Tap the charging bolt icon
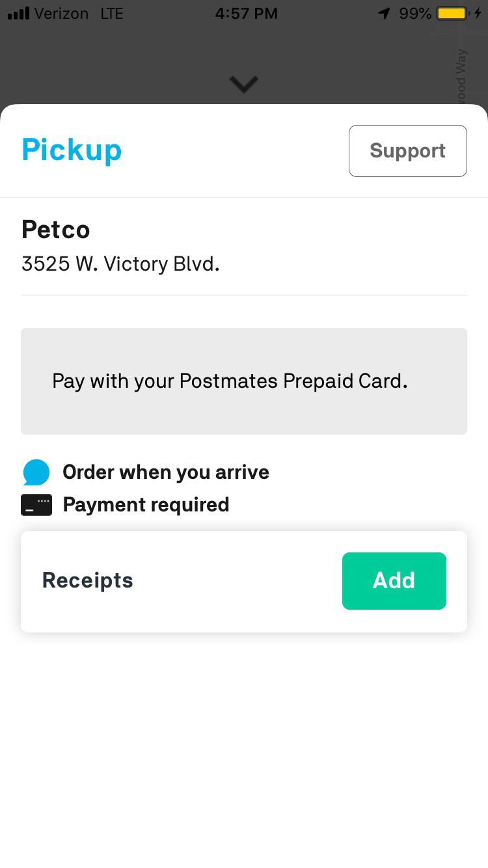Screen dimensions: 488x868 tap(478, 14)
